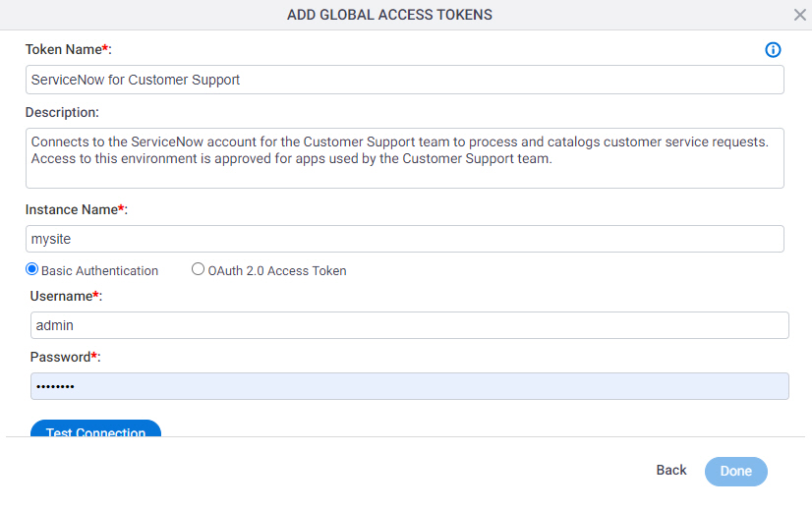Click the Instance Name label
Screen dimensions: 812x510
coord(76,209)
